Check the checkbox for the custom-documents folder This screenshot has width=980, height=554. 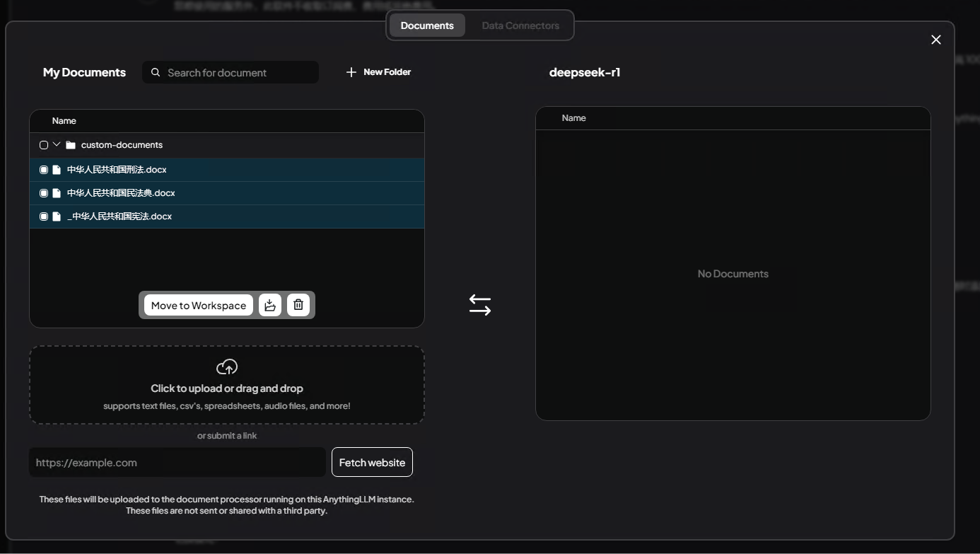coord(44,144)
